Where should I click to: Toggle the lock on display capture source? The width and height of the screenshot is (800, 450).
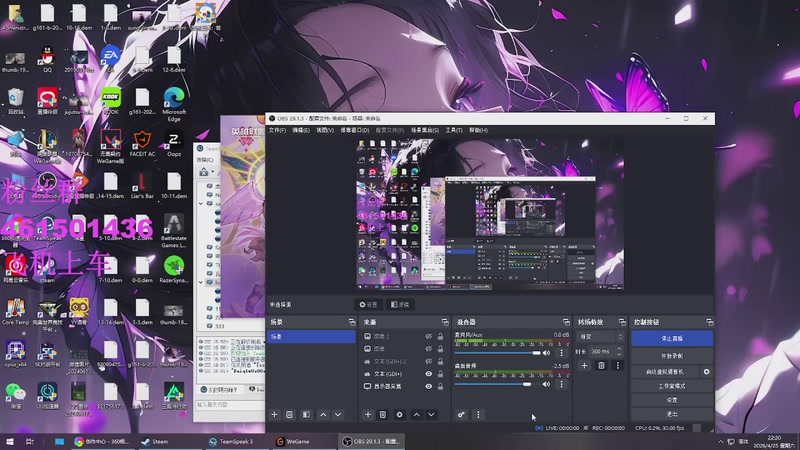(x=440, y=386)
